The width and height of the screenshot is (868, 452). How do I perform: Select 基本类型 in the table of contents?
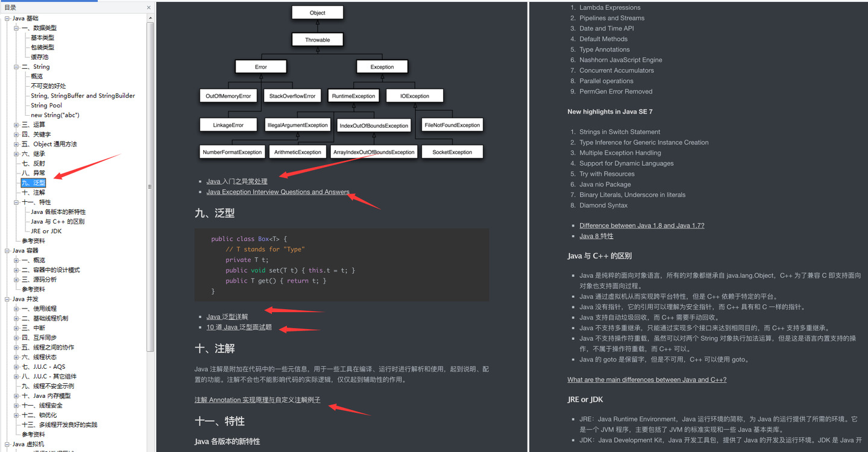(41, 37)
